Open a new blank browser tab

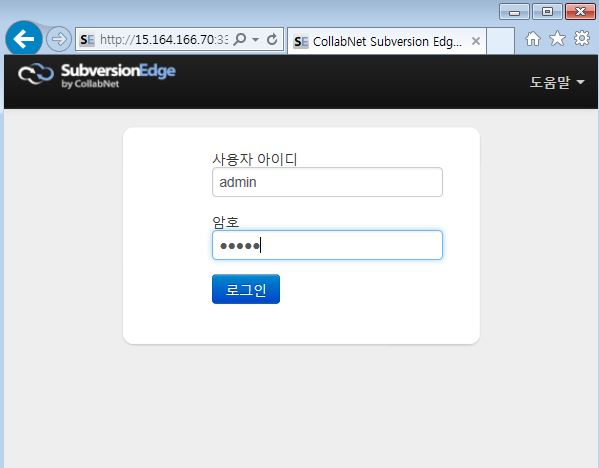pos(500,40)
